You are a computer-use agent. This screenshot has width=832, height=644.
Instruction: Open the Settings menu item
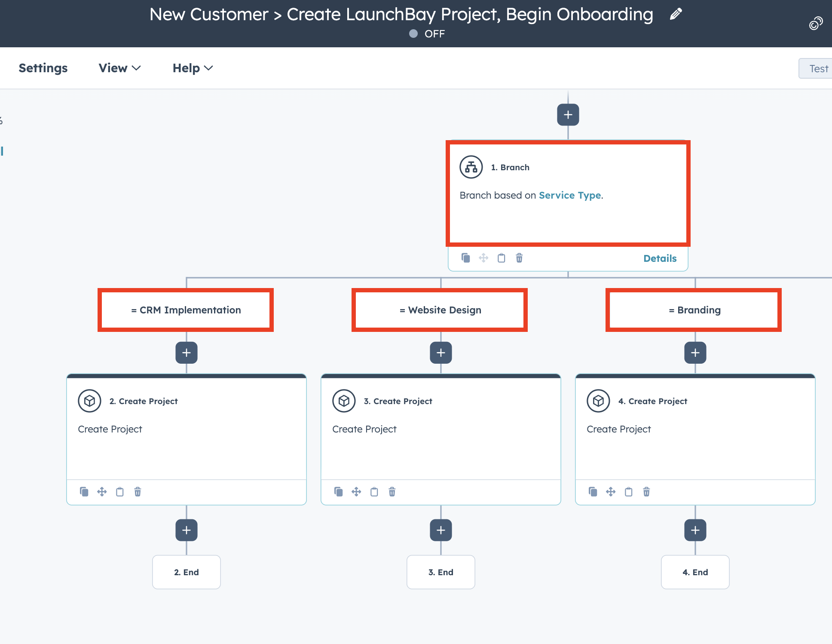[x=43, y=68]
